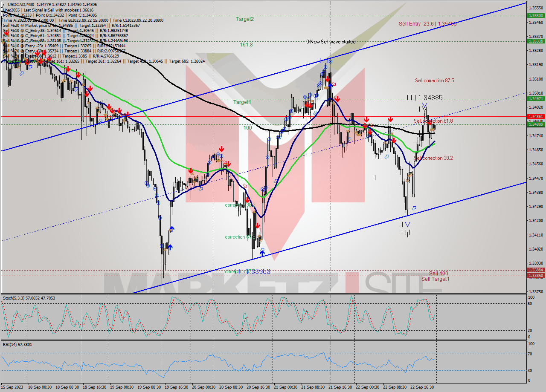
Task: Click the 1.34110 price axis value
Action: [x=536, y=235]
